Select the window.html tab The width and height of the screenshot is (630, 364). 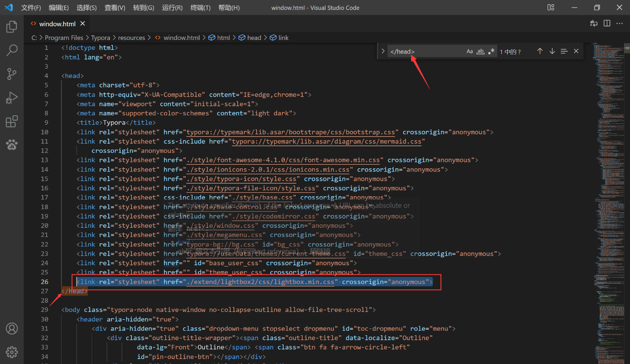[x=57, y=24]
